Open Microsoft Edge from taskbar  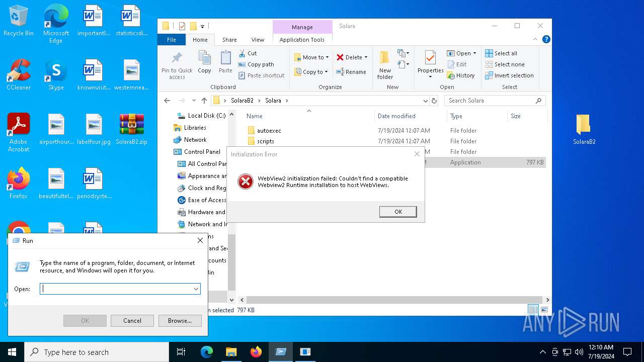tap(207, 352)
